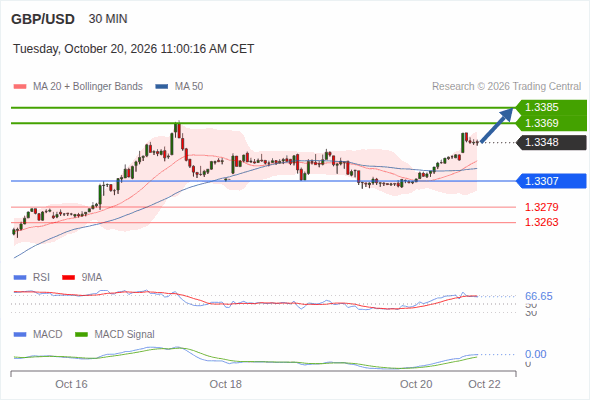Viewport: 590px width, 400px height.
Task: Click the pink MA 20 legend swatch
Action: [20, 87]
